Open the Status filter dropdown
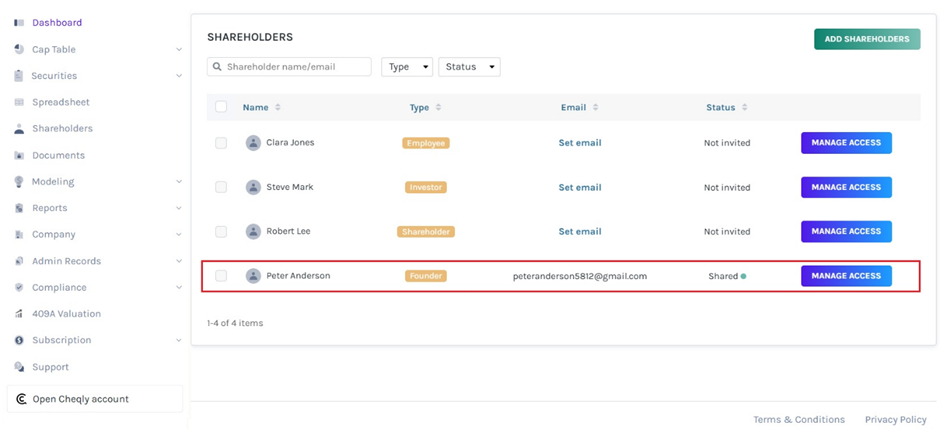The image size is (940, 437). [468, 67]
